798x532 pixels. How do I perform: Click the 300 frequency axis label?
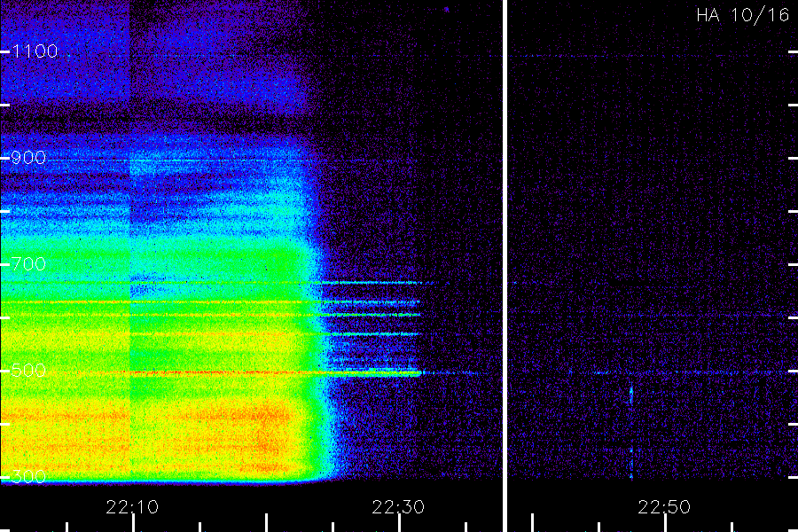pyautogui.click(x=28, y=476)
